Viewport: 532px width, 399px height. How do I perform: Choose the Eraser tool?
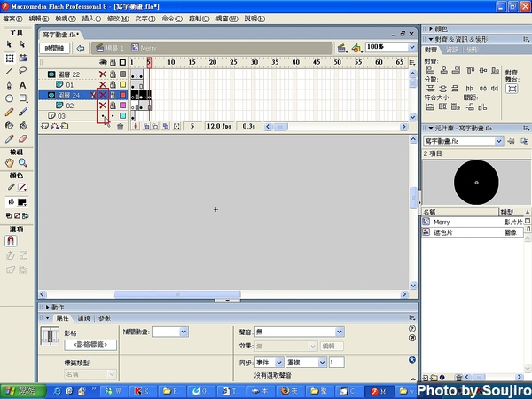coord(22,138)
